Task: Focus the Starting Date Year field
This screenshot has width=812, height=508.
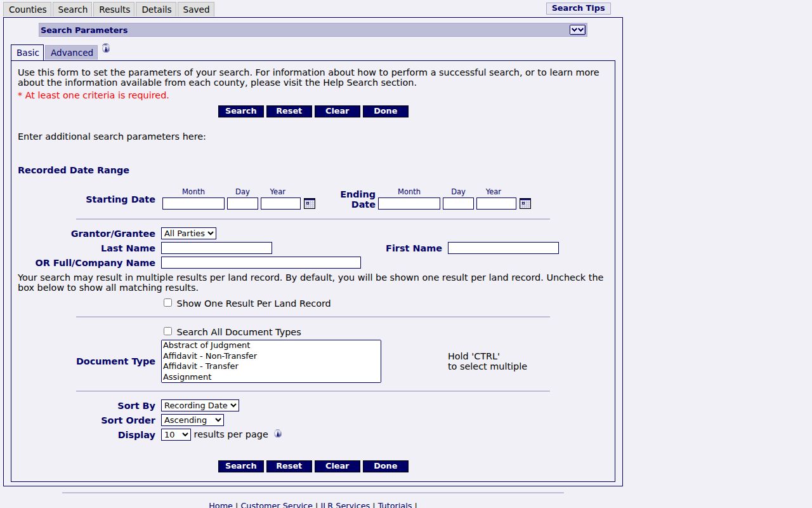Action: (x=280, y=204)
